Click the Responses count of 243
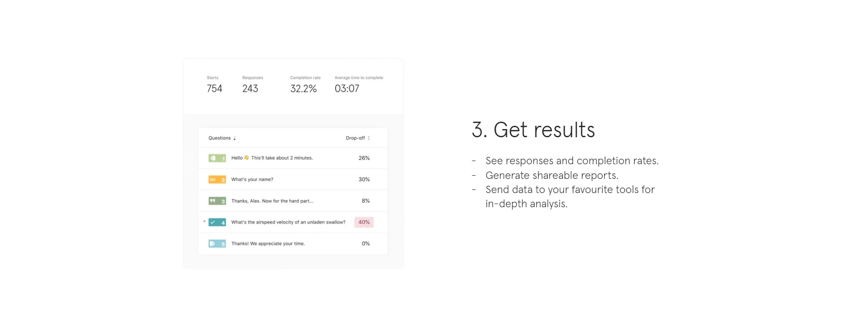 coord(250,89)
